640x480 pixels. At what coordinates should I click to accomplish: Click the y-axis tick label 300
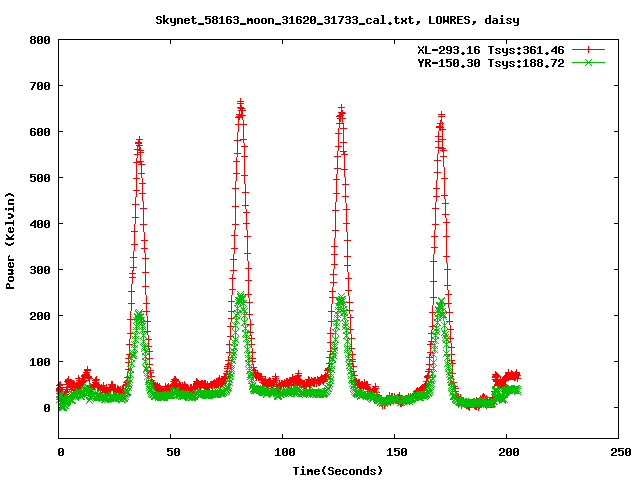[40, 270]
